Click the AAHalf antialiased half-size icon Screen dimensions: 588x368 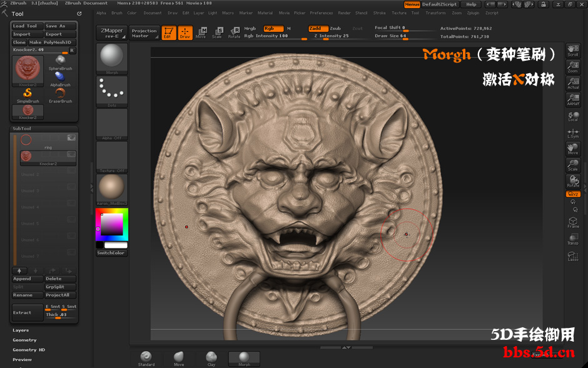pyautogui.click(x=572, y=100)
